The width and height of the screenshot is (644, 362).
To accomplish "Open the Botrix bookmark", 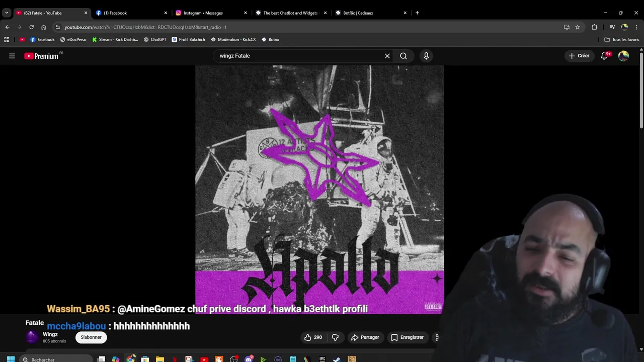I will point(270,39).
